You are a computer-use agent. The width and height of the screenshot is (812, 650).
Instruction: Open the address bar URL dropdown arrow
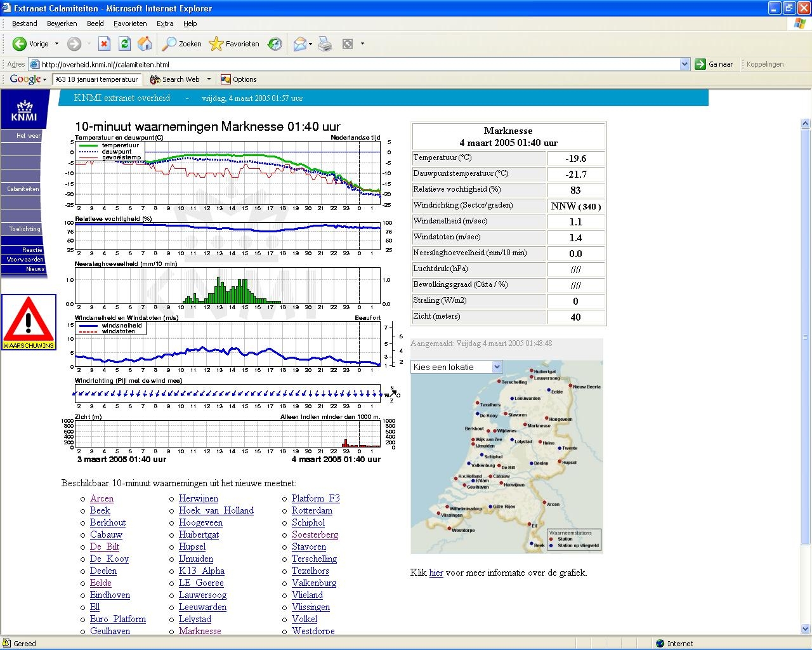pyautogui.click(x=684, y=64)
